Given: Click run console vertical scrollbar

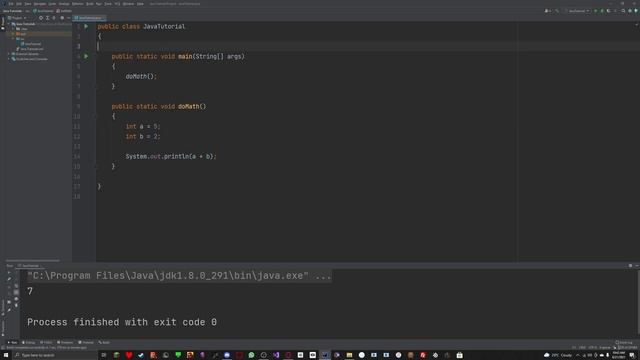Looking at the screenshot, I should [x=638, y=303].
